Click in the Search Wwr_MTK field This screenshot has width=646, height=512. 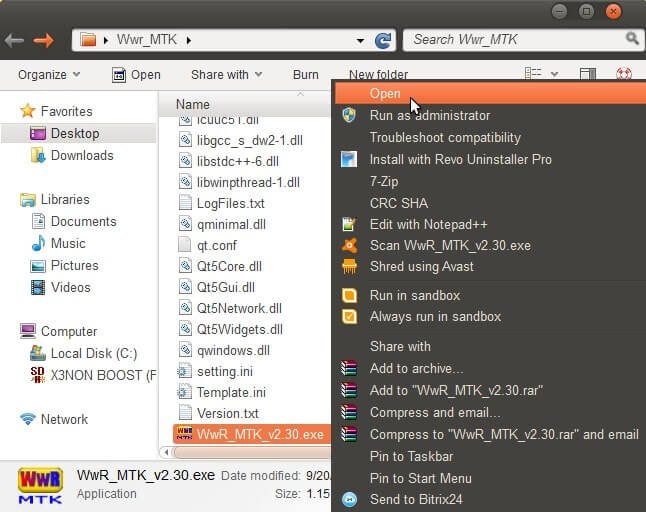pos(515,39)
